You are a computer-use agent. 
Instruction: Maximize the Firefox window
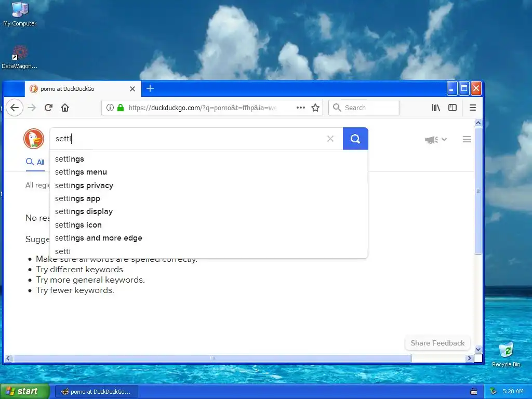pyautogui.click(x=464, y=88)
